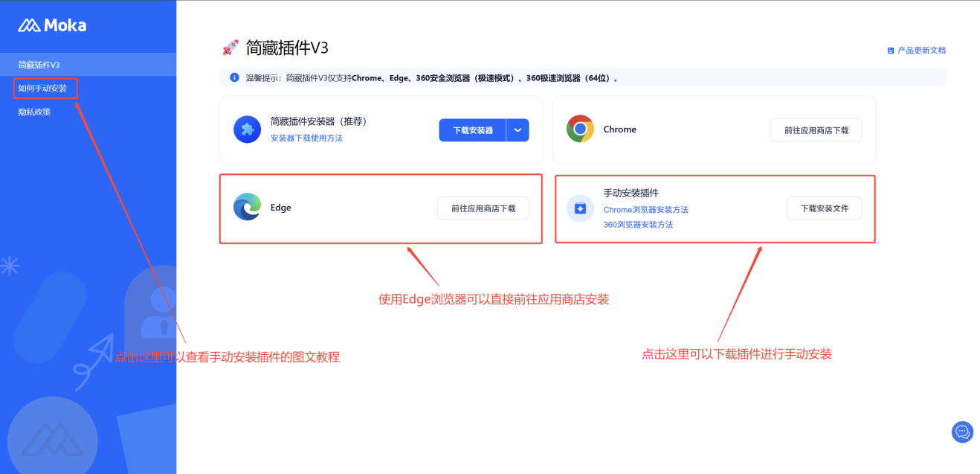Click the info icon in the tip banner
Viewport: 980px width, 474px height.
234,77
